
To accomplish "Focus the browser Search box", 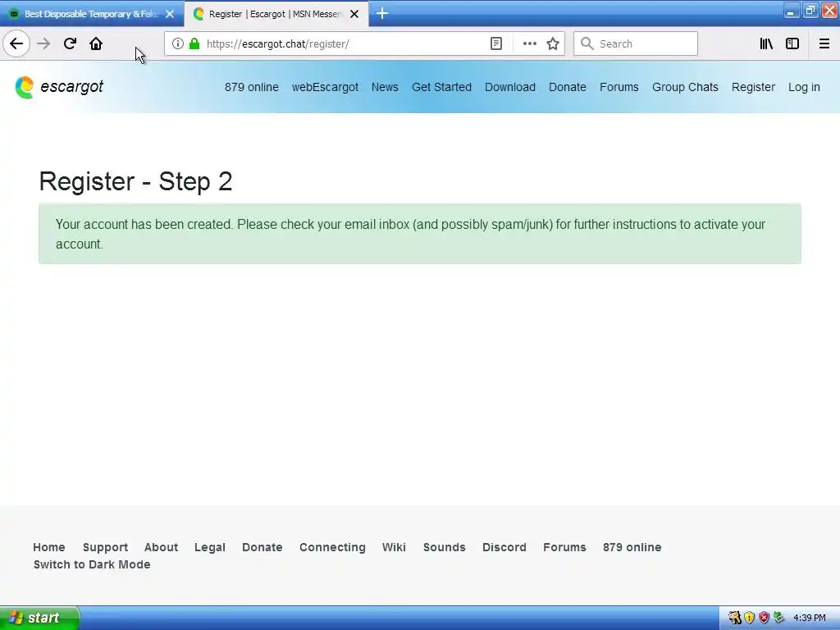I will click(636, 43).
